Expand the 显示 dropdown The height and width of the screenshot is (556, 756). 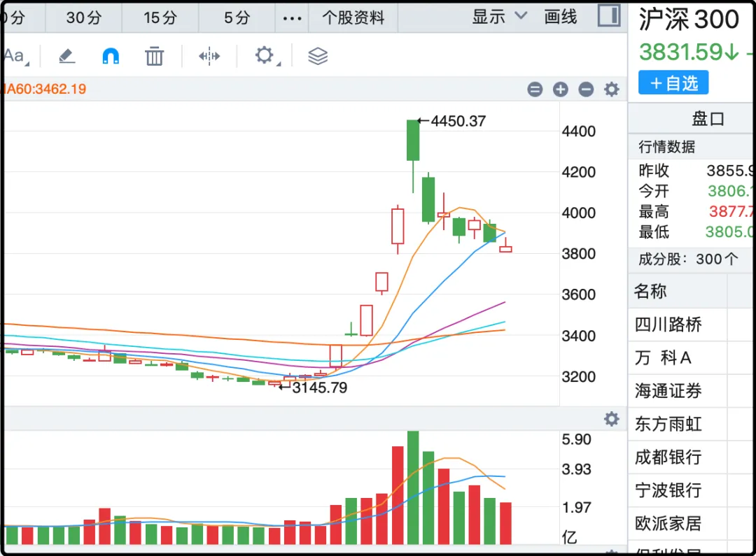tap(499, 17)
